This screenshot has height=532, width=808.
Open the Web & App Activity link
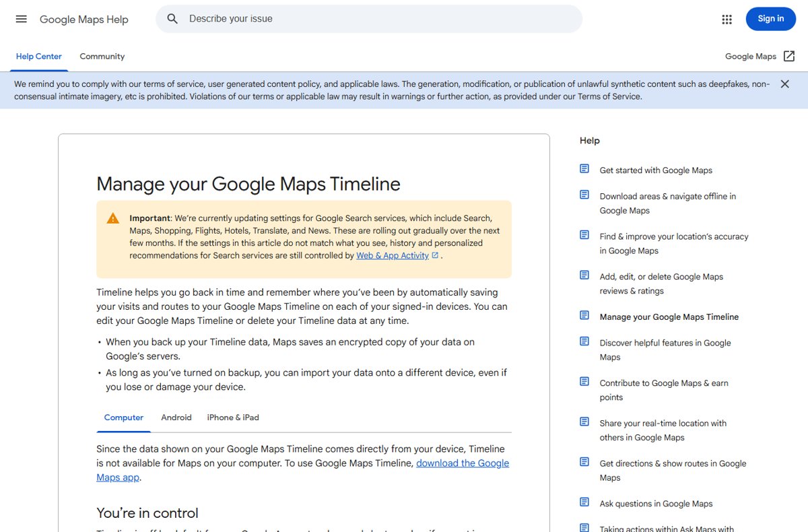point(393,255)
